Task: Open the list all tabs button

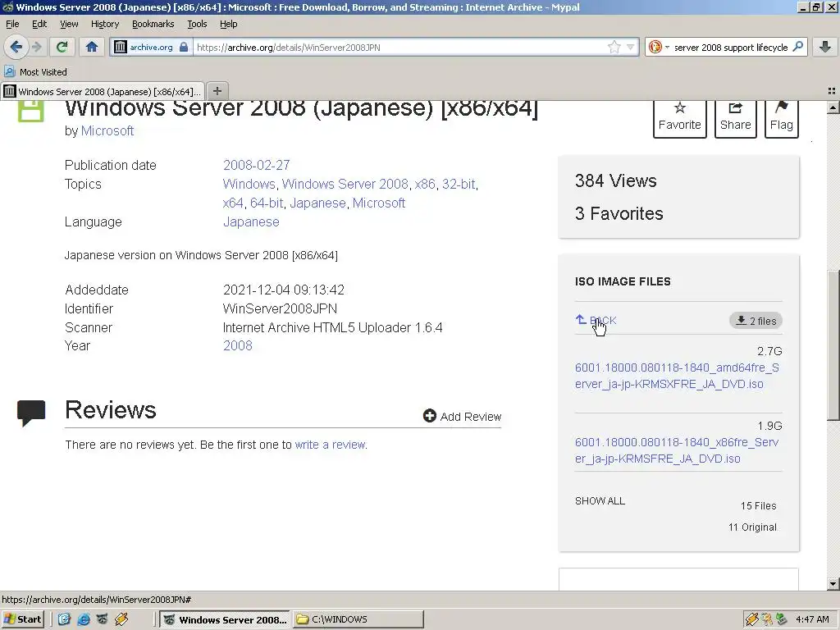Action: 832,91
